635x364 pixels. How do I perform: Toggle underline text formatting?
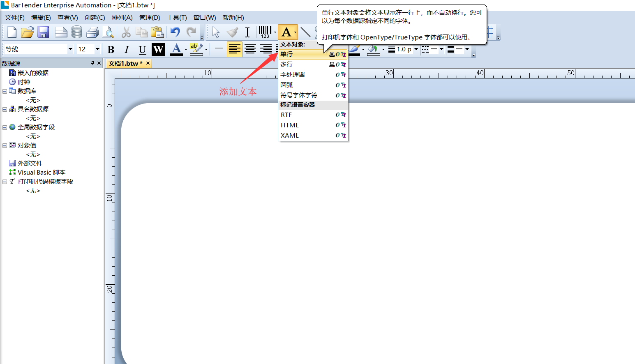142,50
